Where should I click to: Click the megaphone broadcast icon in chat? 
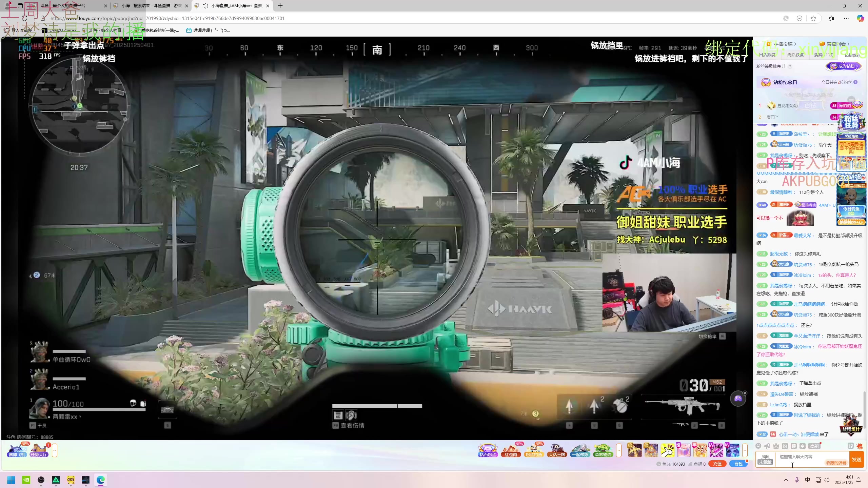(x=767, y=446)
